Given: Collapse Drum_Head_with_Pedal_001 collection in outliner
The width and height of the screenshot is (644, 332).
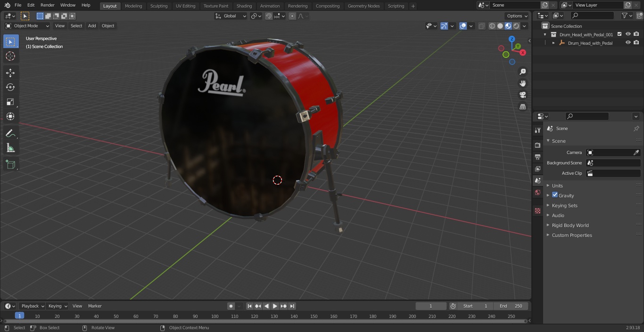Looking at the screenshot, I should click(545, 34).
